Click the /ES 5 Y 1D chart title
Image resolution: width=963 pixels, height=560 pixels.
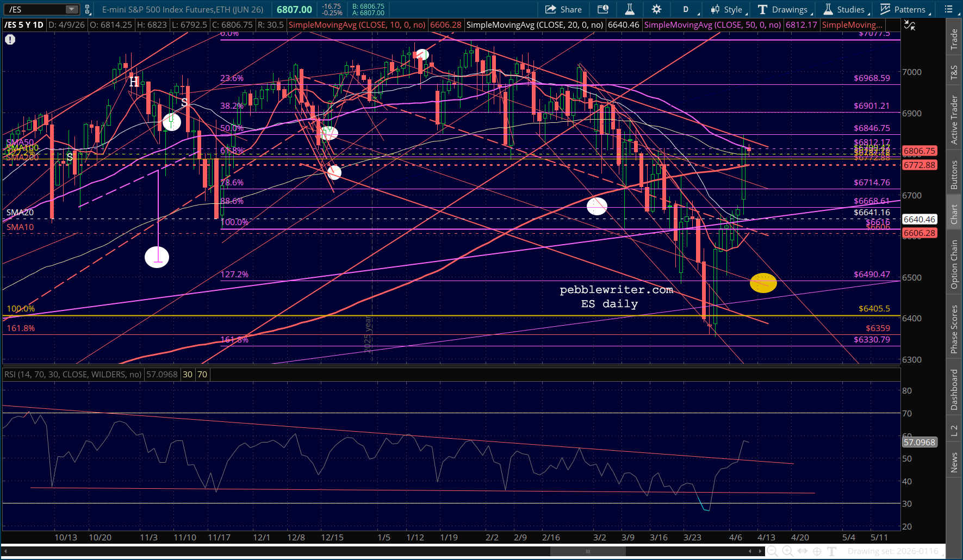point(24,25)
